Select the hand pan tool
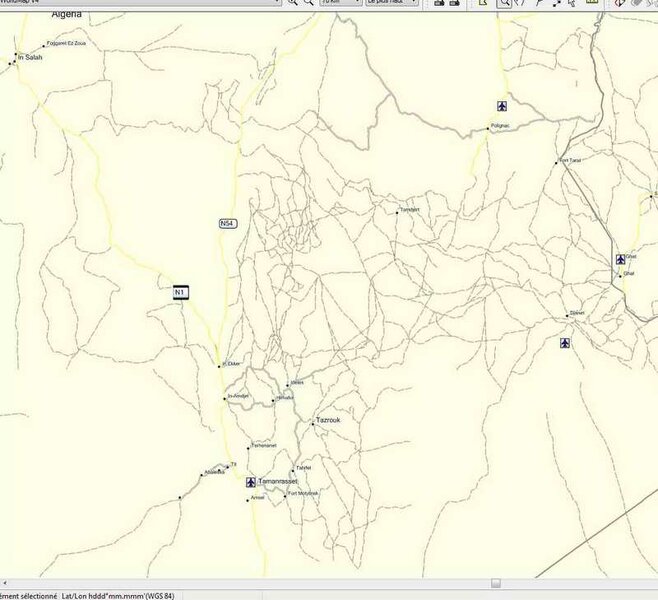658x600 pixels. 520,3
